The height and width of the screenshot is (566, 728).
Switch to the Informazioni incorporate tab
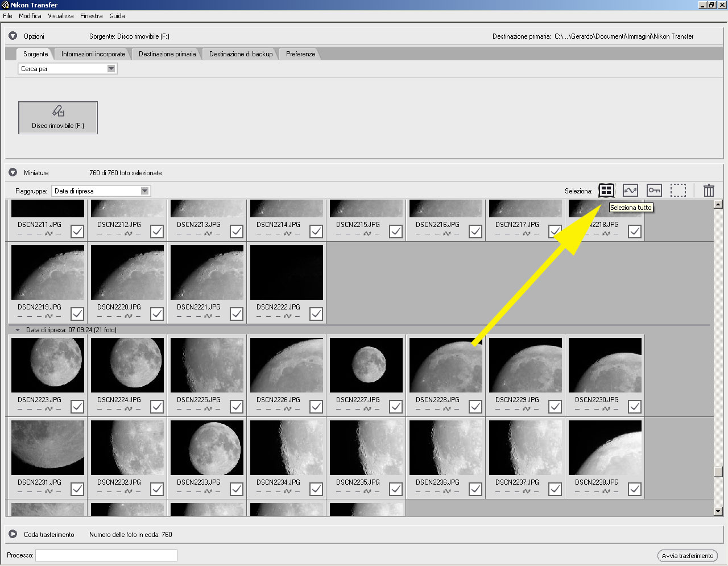(93, 54)
